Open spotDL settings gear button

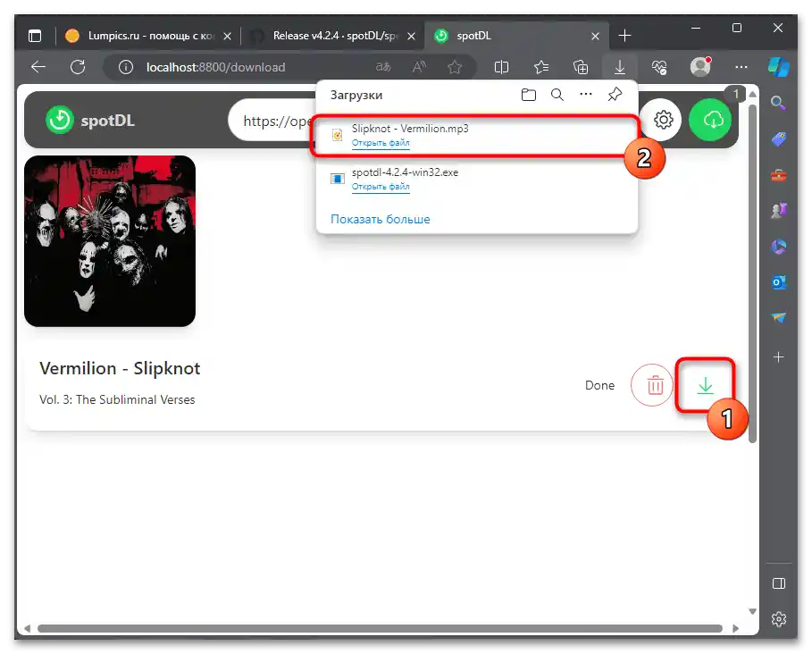663,120
